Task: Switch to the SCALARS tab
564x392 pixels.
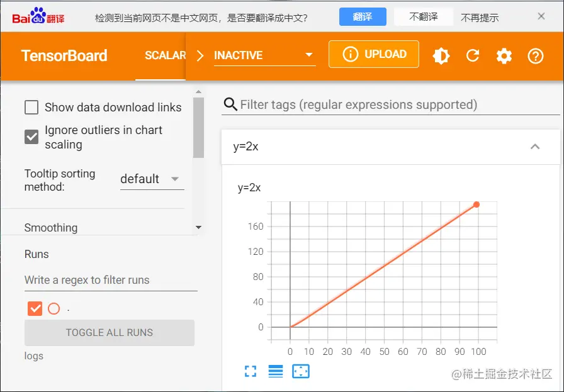Action: [x=165, y=55]
